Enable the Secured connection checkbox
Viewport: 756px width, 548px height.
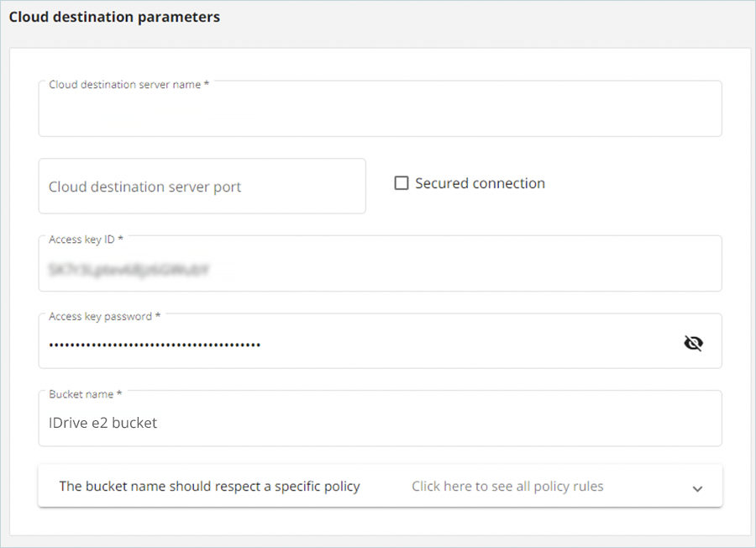tap(402, 183)
